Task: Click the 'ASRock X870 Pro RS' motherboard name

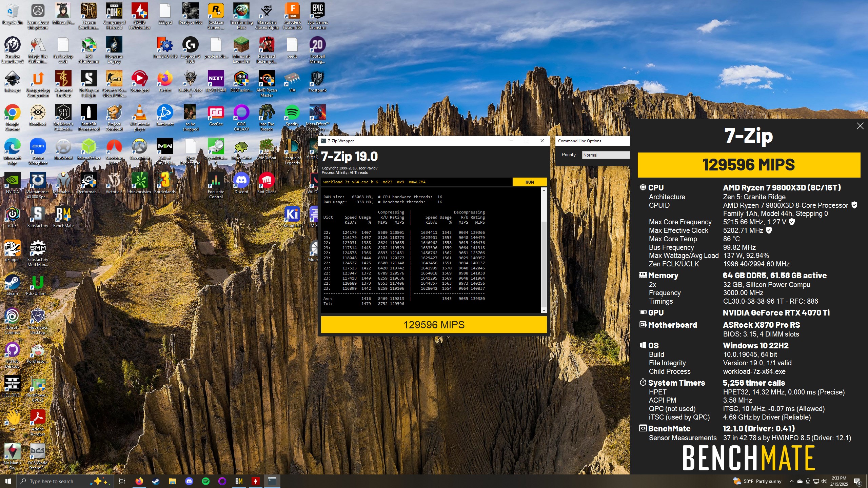Action: (761, 325)
